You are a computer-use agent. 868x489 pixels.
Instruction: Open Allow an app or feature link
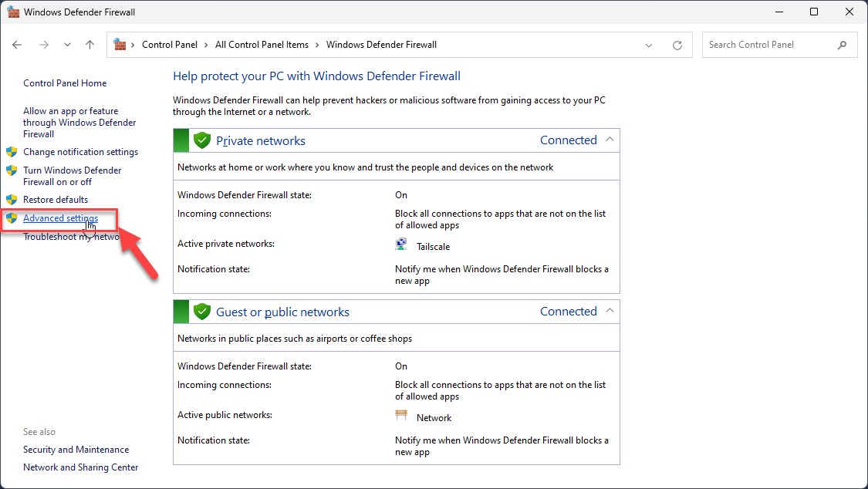point(79,122)
